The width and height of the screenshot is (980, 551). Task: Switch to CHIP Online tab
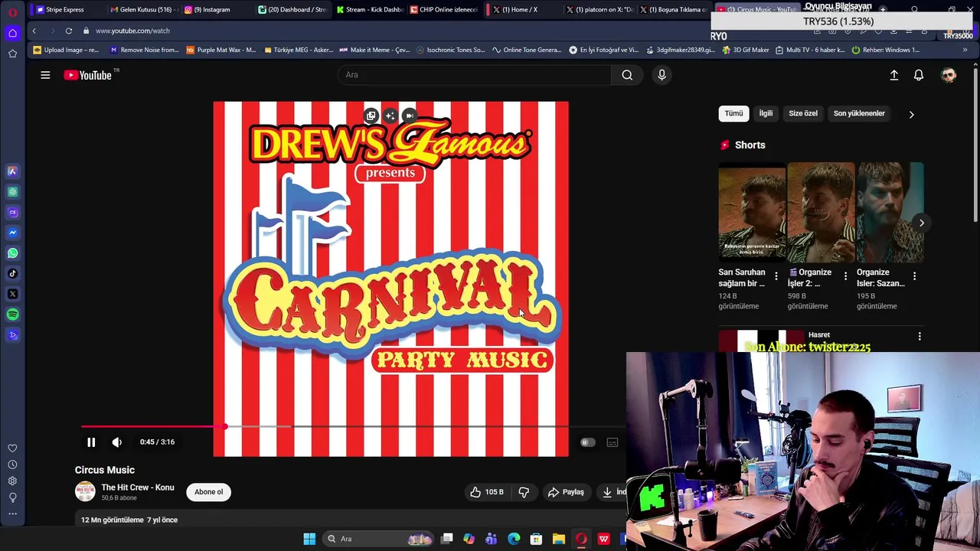click(x=444, y=9)
